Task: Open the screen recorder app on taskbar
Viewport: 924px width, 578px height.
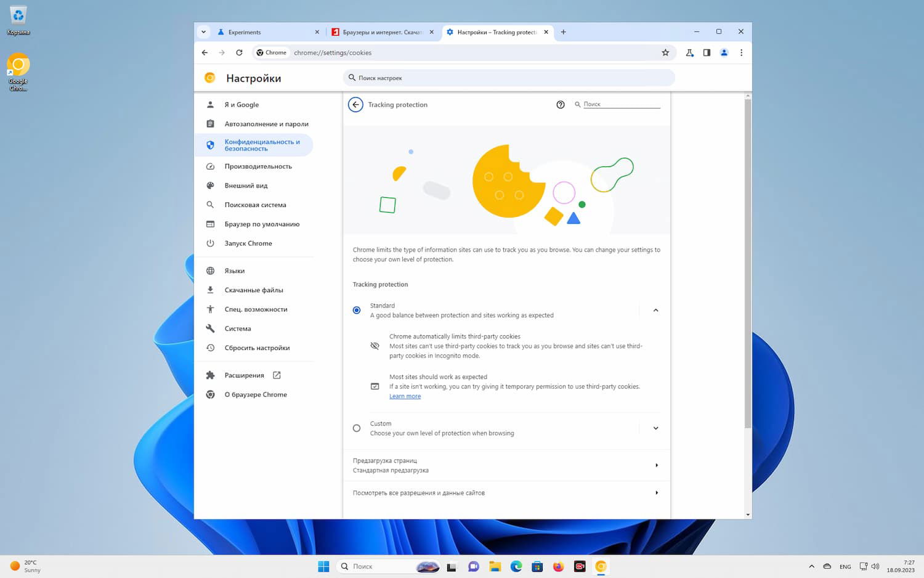Action: point(580,567)
